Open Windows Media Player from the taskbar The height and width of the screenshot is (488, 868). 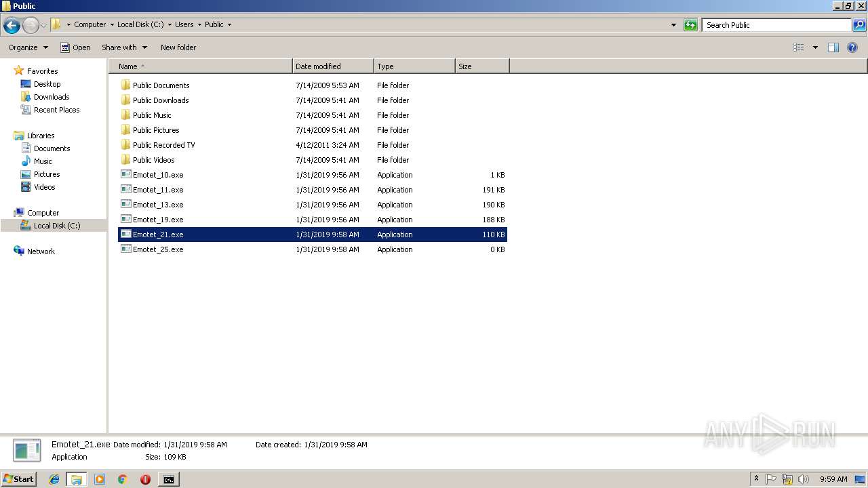[100, 479]
